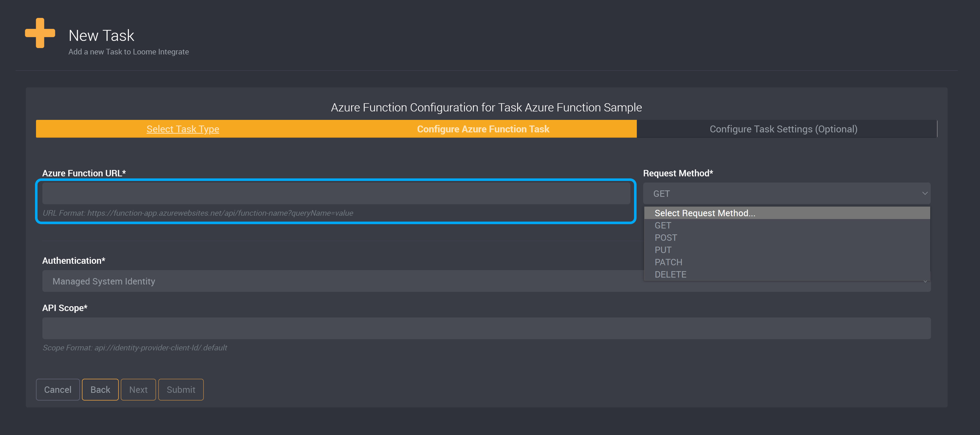
Task: Focus the Azure Function URL input field
Action: (x=336, y=193)
